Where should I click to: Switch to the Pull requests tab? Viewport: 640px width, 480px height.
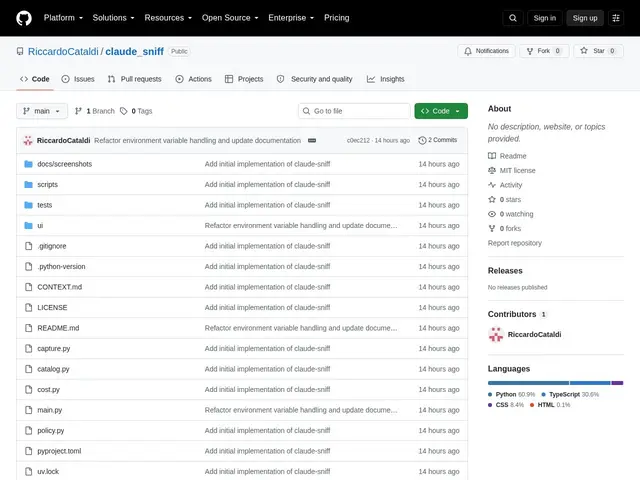coord(134,79)
